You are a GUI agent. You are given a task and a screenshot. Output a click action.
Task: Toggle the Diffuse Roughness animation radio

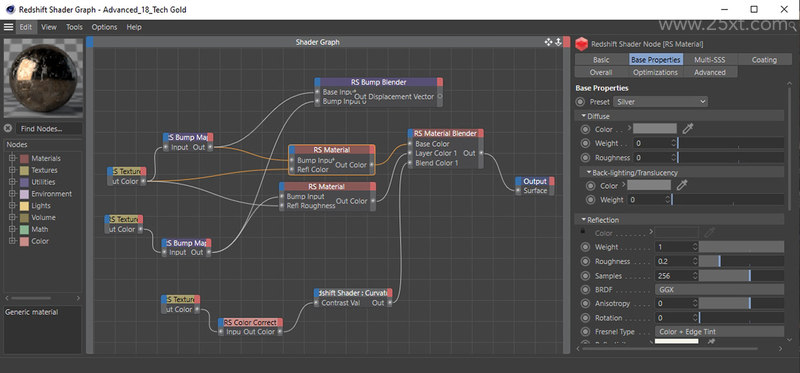tap(585, 158)
